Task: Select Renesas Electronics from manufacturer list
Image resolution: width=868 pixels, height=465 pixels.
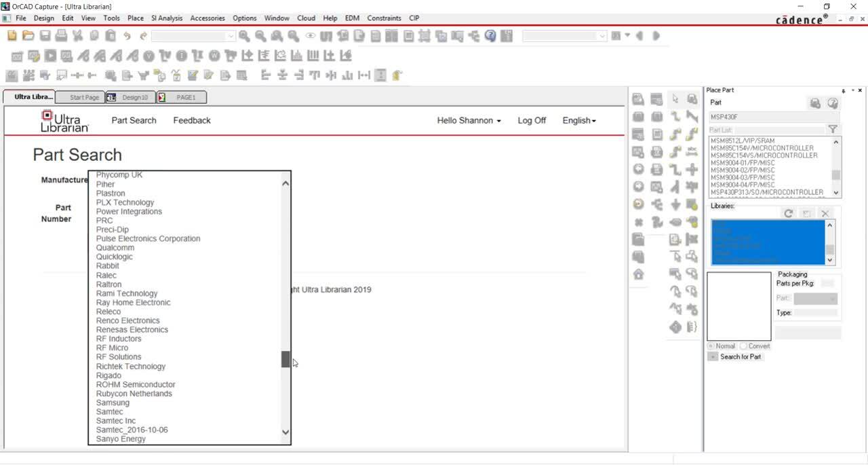Action: point(132,330)
